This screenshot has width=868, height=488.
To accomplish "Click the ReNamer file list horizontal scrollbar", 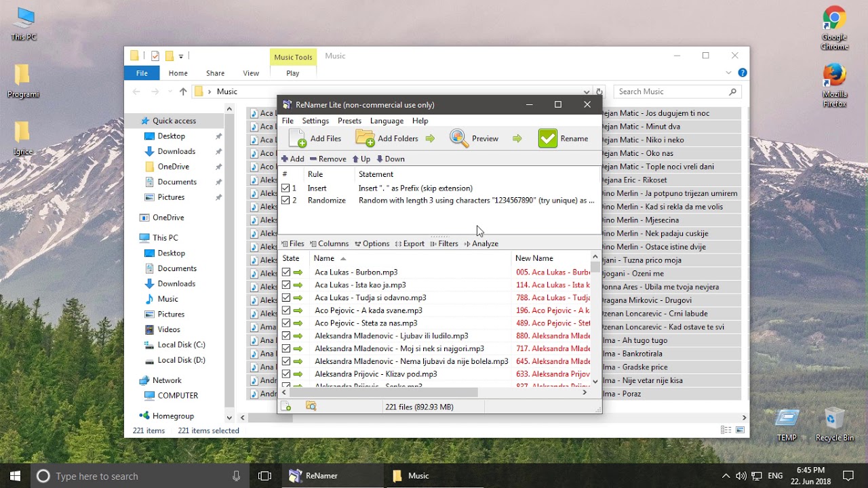I will point(383,392).
